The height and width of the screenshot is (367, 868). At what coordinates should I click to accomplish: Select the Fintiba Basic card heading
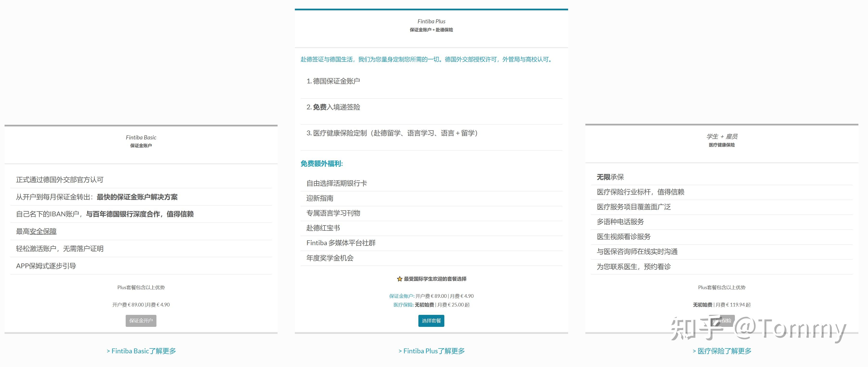[x=141, y=137]
